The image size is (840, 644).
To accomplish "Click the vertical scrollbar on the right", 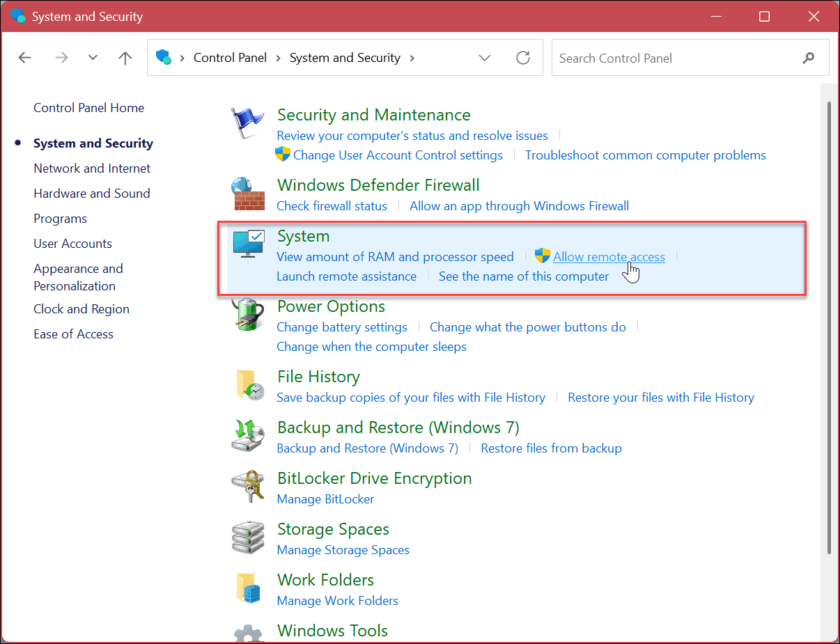I will coord(828,327).
